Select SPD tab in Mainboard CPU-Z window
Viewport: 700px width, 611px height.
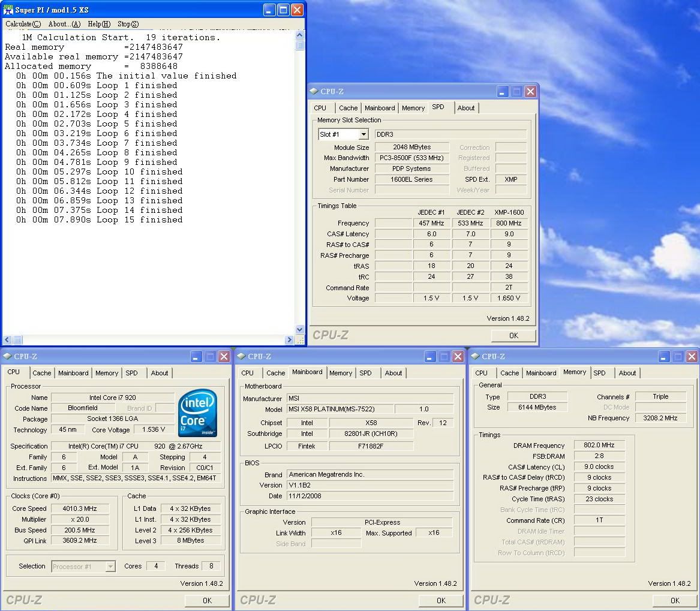(x=366, y=373)
